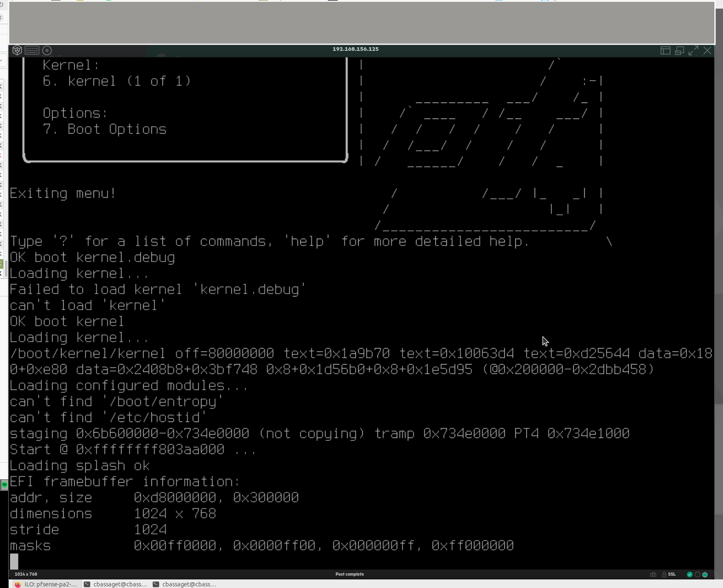Image resolution: width=723 pixels, height=588 pixels.
Task: Click the green check health status indicator
Action: coord(690,574)
